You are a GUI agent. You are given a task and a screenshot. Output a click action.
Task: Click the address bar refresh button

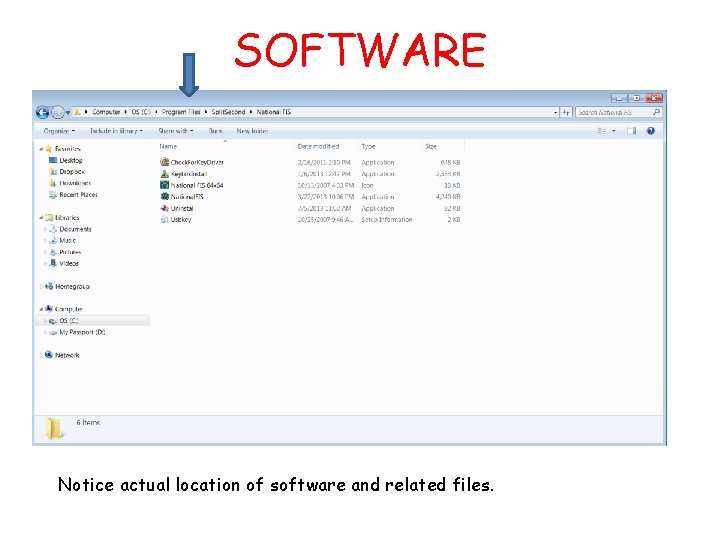pyautogui.click(x=566, y=112)
